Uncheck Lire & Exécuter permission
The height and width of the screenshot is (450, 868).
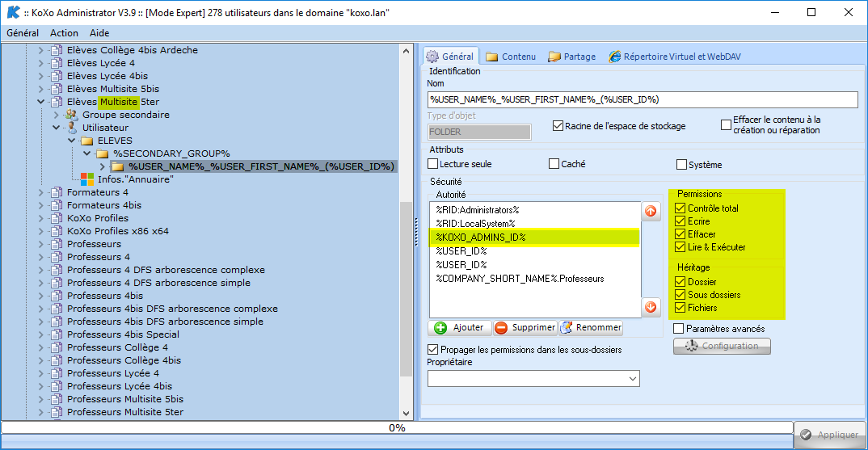[x=680, y=247]
